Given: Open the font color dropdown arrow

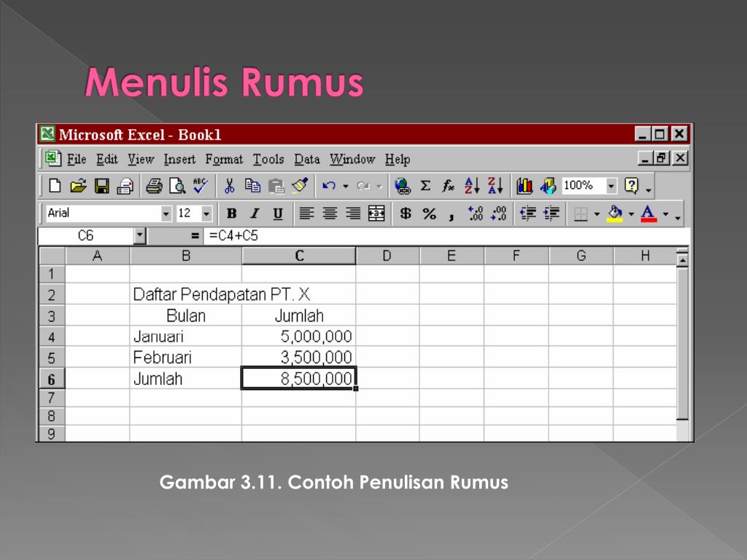Looking at the screenshot, I should 665,214.
